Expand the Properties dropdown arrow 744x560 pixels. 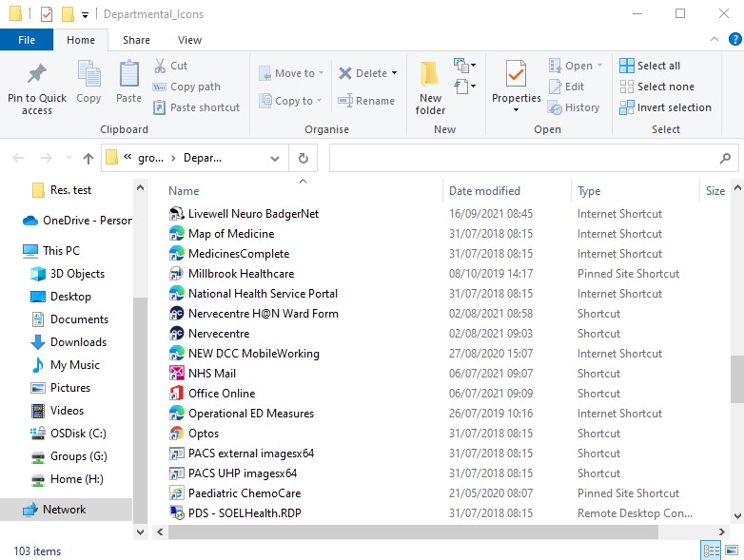click(516, 110)
